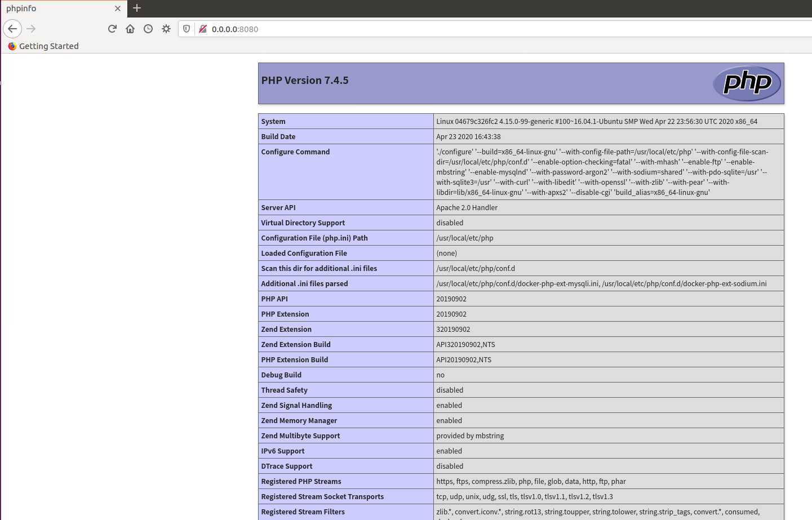The image size is (812, 520).
Task: Click the "Zend Extension" label
Action: (286, 330)
